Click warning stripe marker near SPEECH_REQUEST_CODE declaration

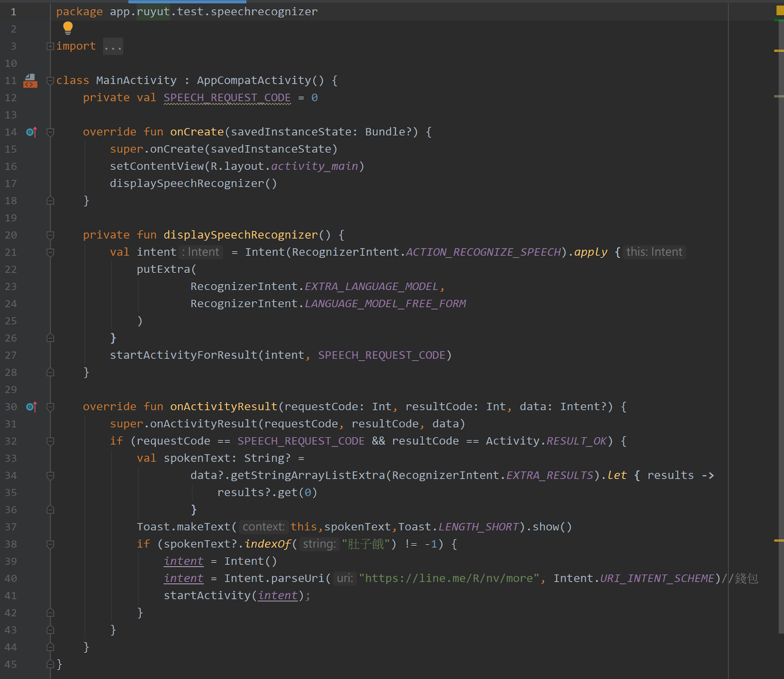point(779,96)
